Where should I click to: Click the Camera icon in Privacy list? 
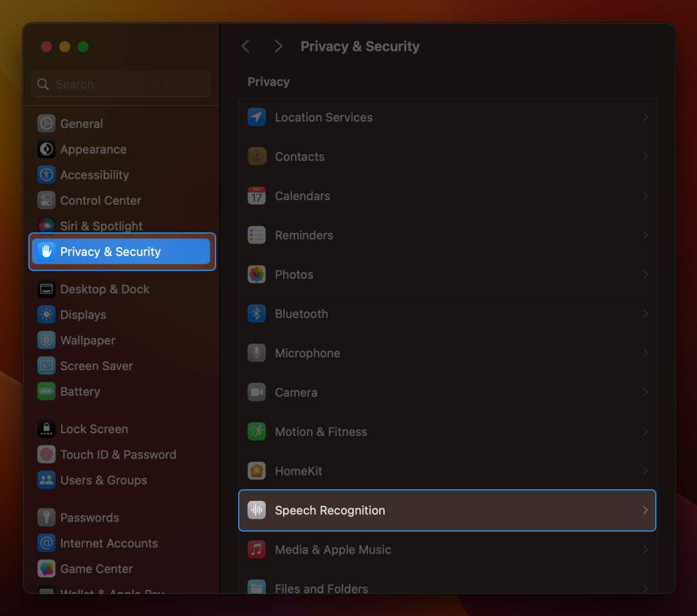pos(257,393)
